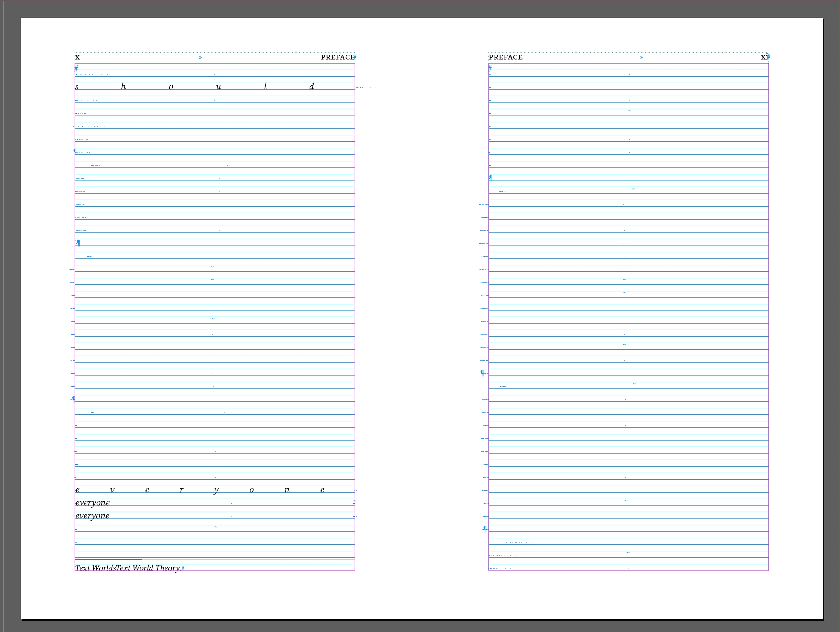This screenshot has width=840, height=632.
Task: Click the letter "u" in spaced word "should"
Action: (218, 87)
